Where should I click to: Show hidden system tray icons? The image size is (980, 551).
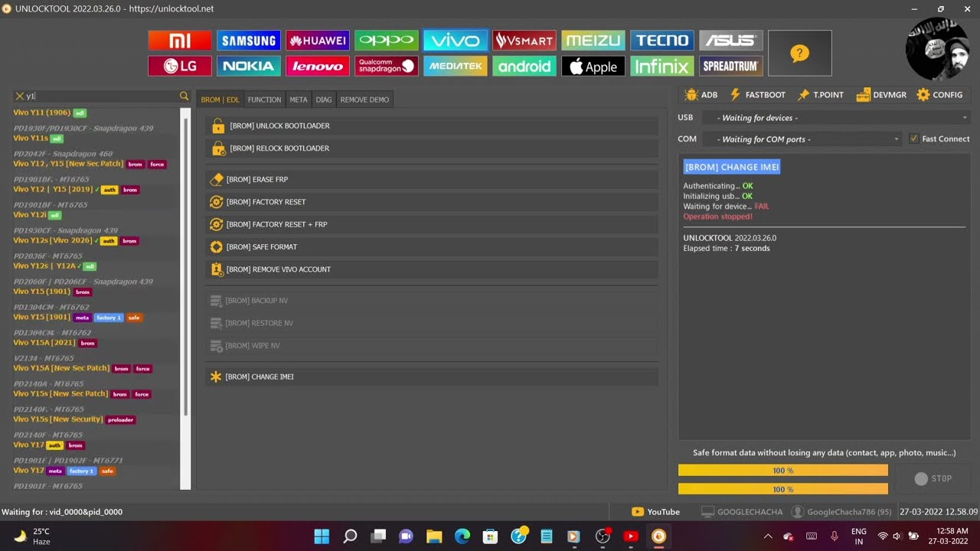click(768, 536)
